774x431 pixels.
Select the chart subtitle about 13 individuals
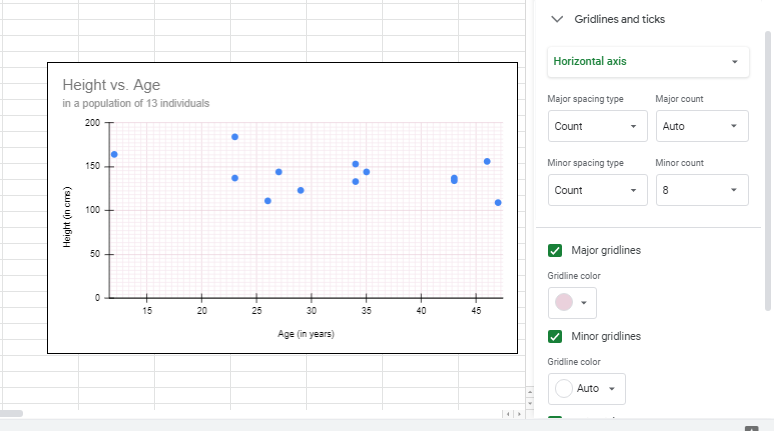pos(136,103)
